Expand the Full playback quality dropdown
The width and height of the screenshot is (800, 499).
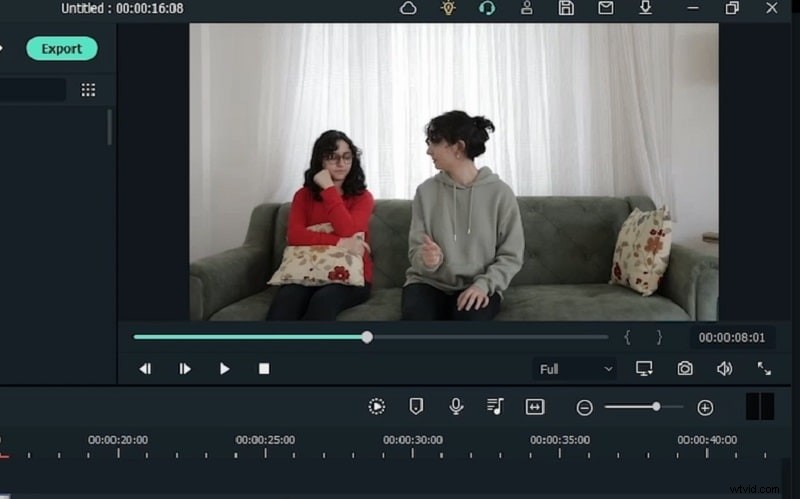575,369
